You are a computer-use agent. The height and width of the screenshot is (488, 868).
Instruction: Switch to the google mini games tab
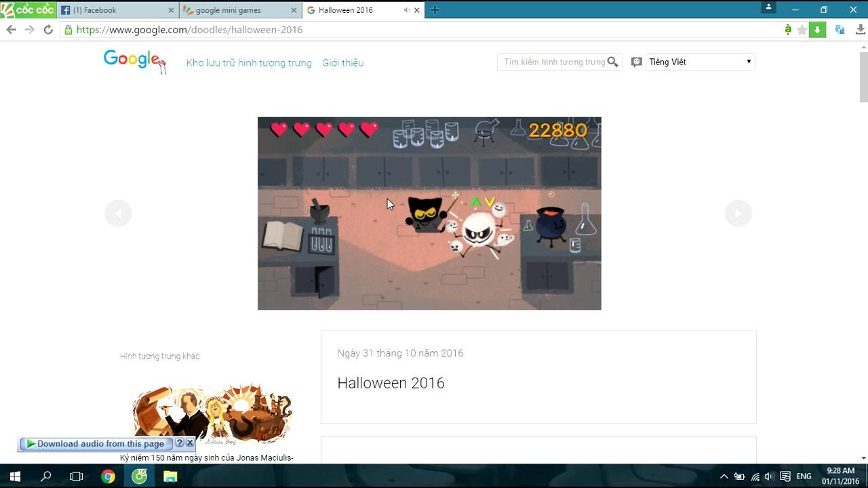point(240,10)
